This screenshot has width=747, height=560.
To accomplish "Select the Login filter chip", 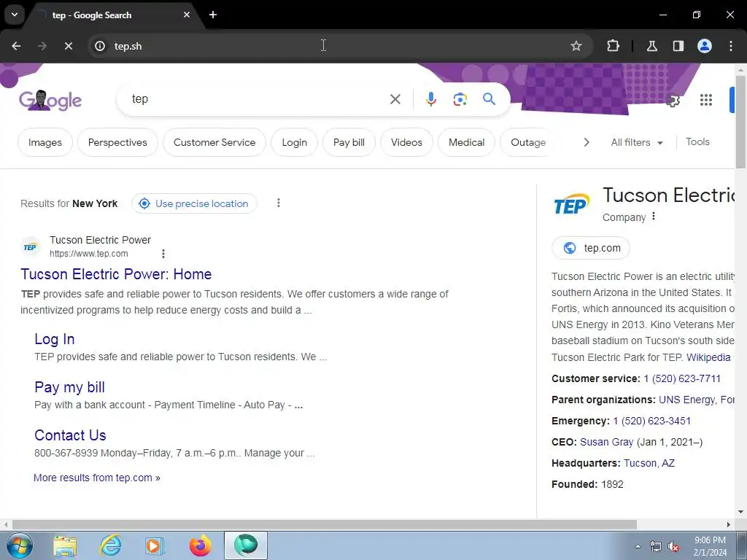I will point(295,142).
